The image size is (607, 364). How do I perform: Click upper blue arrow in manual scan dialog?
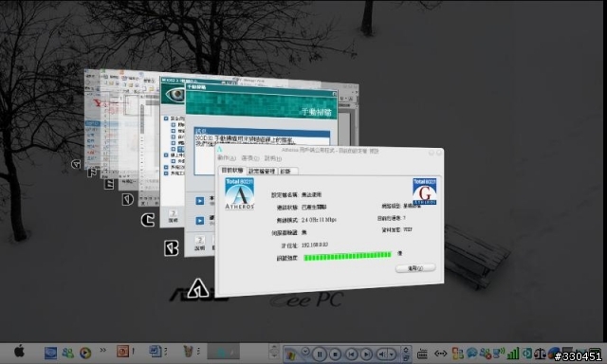point(199,201)
